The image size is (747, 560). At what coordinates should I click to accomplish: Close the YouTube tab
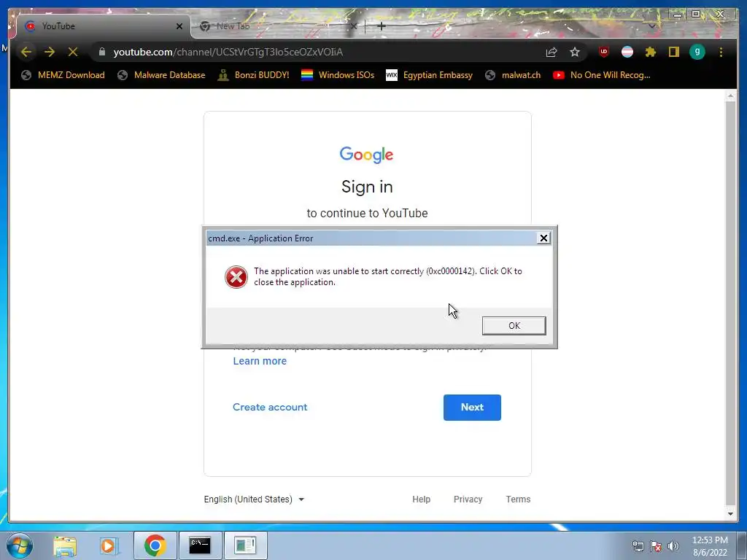pos(179,26)
